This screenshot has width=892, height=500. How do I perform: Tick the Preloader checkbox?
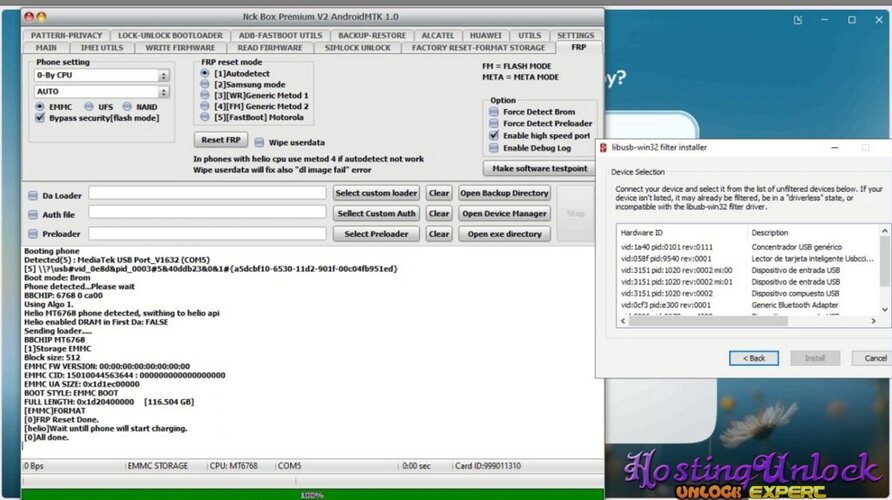[x=33, y=234]
